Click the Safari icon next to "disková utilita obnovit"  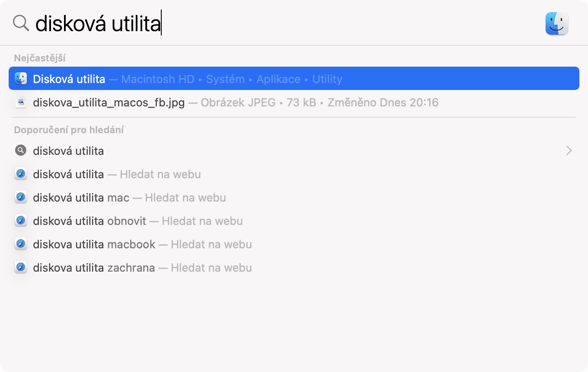[x=20, y=221]
